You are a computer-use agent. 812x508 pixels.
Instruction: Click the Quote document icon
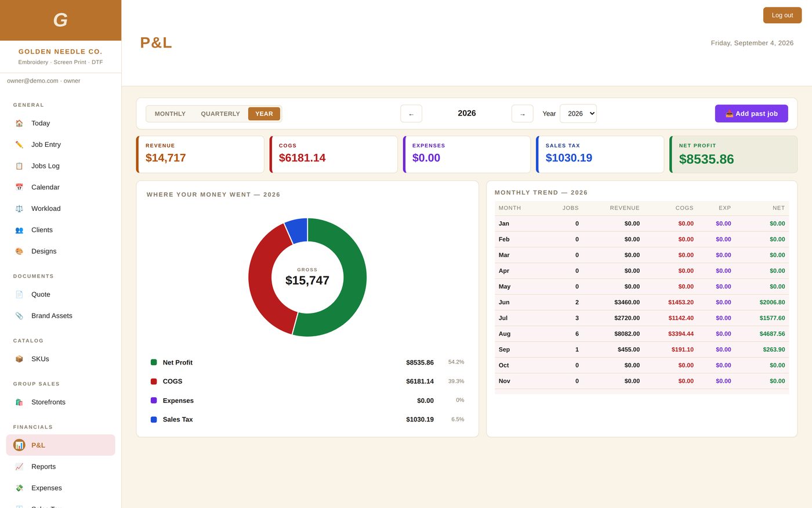click(19, 294)
